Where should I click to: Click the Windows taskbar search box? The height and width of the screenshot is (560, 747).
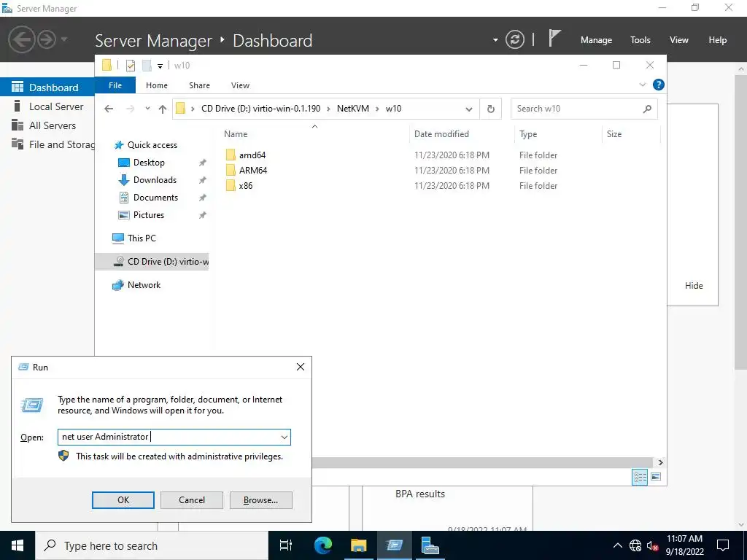(152, 545)
